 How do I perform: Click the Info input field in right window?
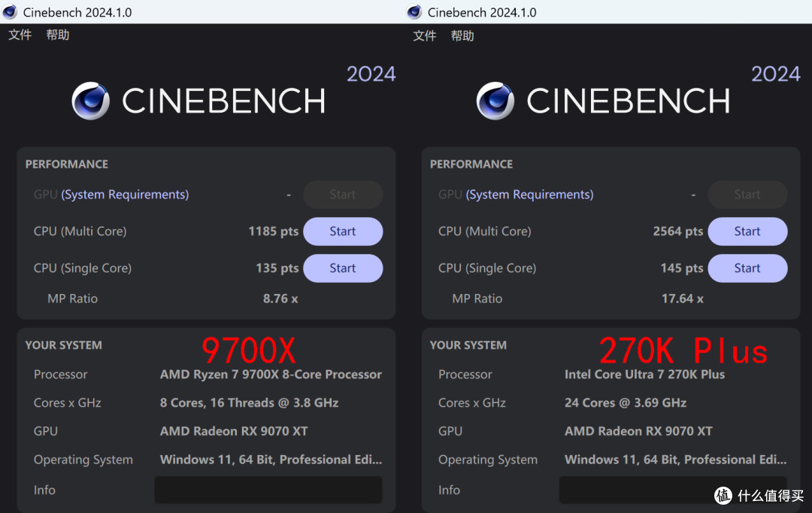point(673,490)
